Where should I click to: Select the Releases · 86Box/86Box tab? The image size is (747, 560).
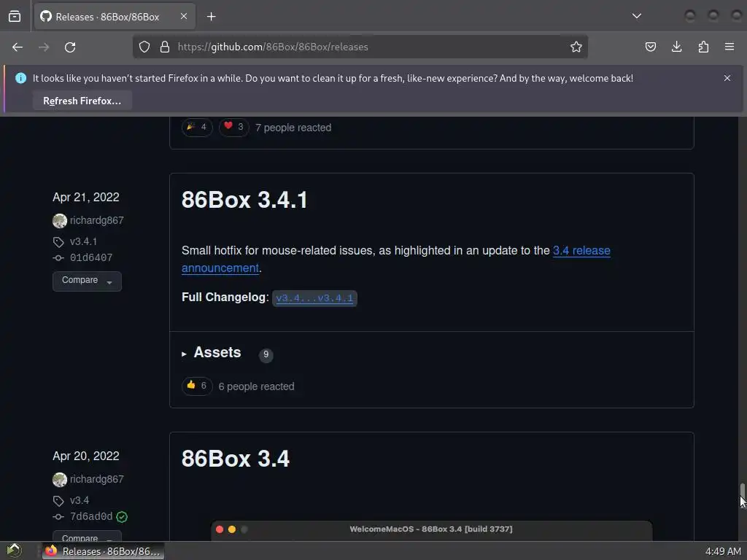pos(115,17)
